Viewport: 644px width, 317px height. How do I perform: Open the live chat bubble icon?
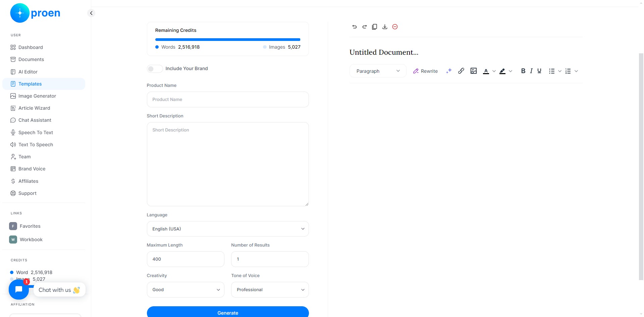[19, 289]
